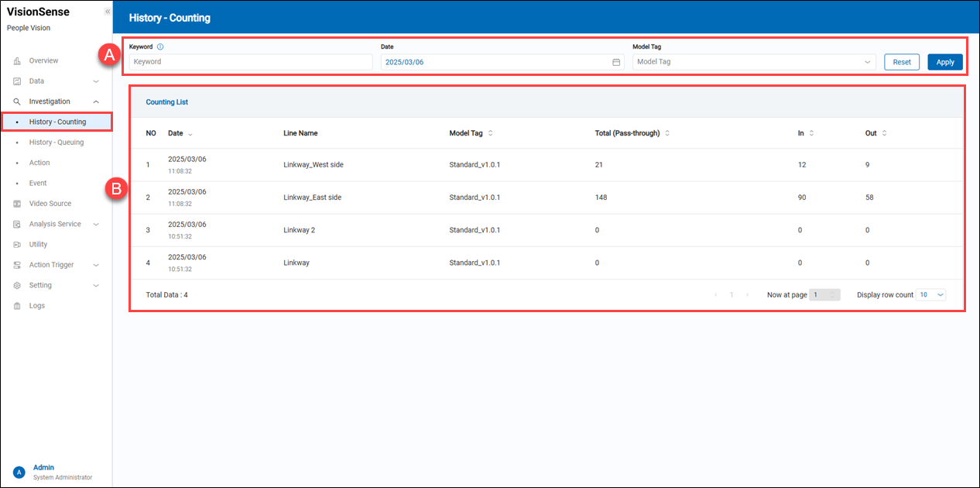
Task: Click the Logs clipboard icon in the sidebar
Action: [x=17, y=306]
